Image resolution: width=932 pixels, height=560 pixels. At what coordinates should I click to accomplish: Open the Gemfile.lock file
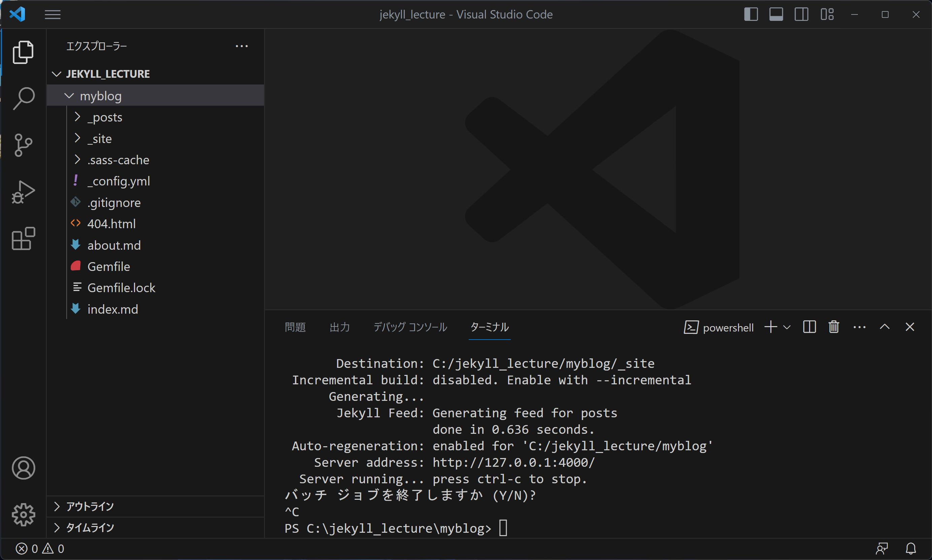155,288
